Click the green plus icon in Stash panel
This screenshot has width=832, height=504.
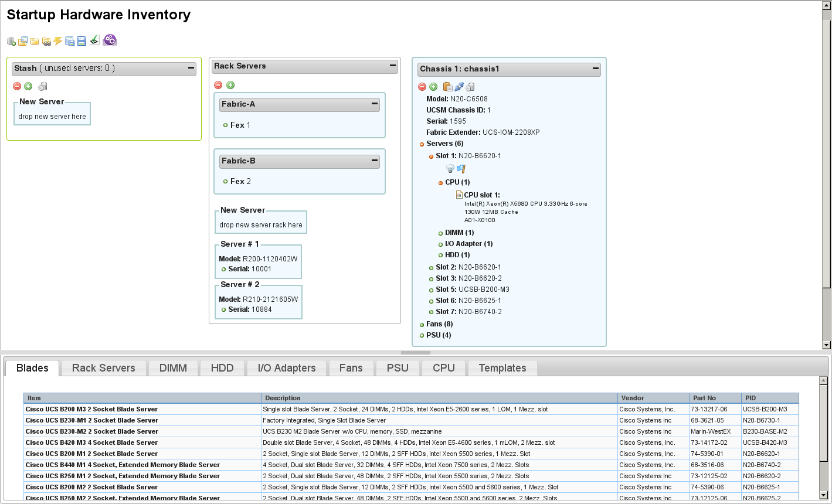(x=28, y=86)
